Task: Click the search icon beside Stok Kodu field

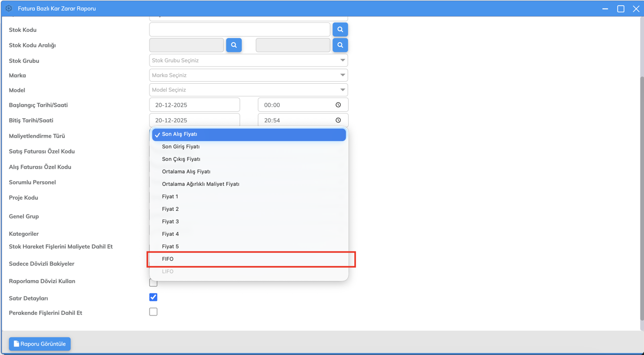Action: (x=340, y=30)
